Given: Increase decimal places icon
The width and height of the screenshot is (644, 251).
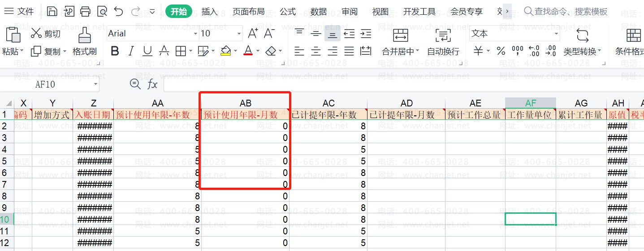Looking at the screenshot, I should [x=534, y=51].
